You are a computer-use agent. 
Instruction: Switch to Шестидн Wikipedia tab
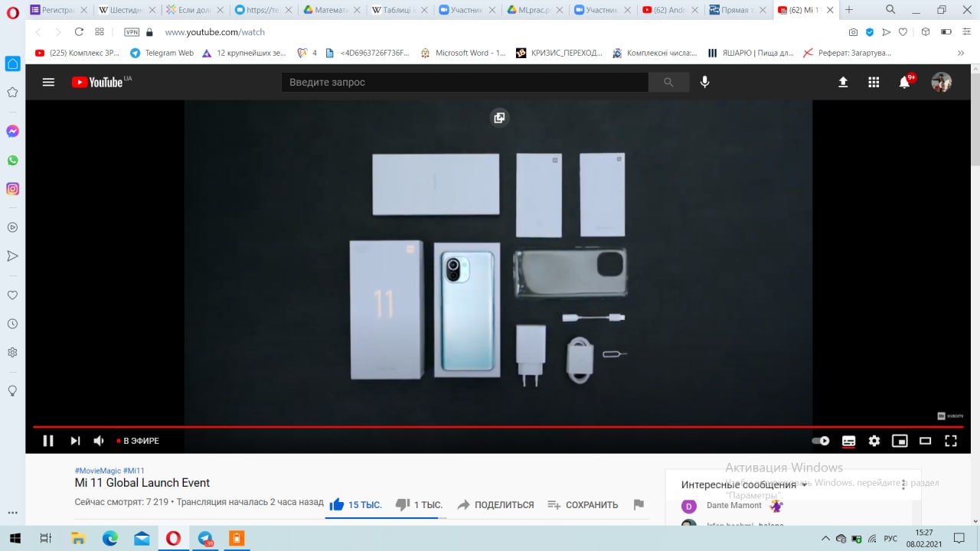pyautogui.click(x=126, y=10)
